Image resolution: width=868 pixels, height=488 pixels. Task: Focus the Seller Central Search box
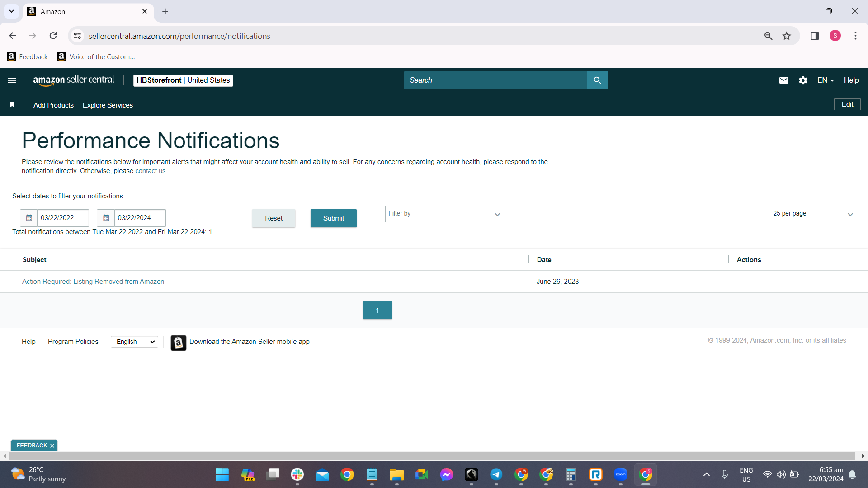pyautogui.click(x=495, y=80)
